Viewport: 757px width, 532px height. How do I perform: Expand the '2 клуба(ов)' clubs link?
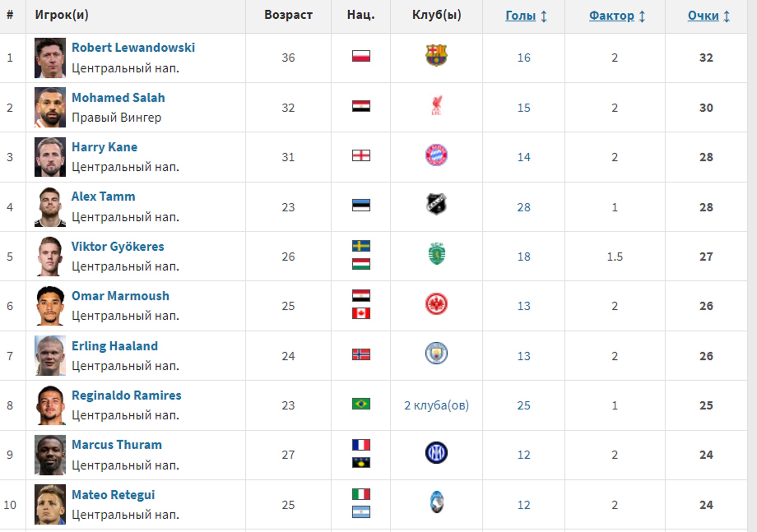[x=436, y=405]
